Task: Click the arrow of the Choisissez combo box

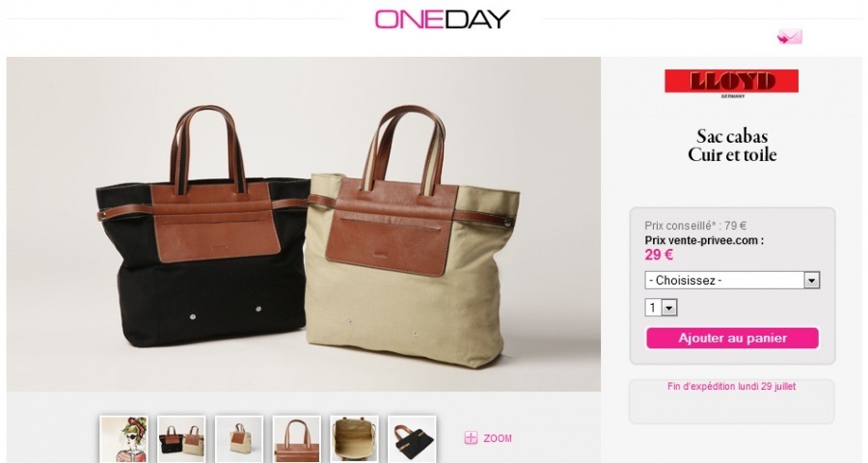Action: (811, 281)
